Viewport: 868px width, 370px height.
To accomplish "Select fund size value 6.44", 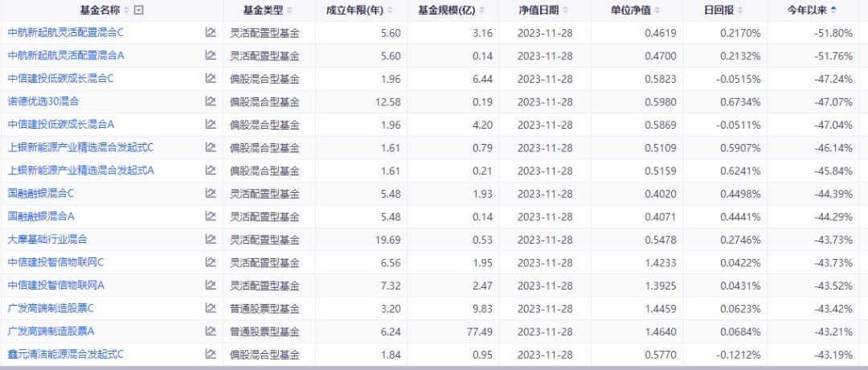I will coord(482,79).
